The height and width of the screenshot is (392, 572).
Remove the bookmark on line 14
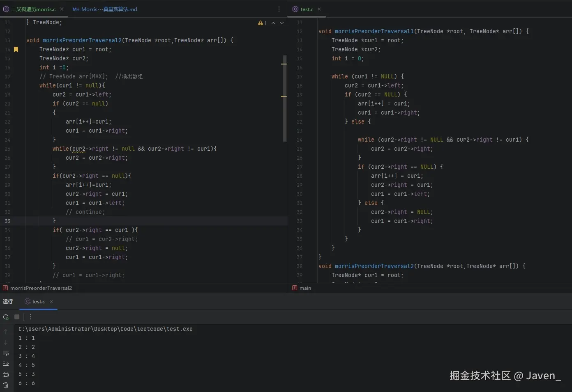click(16, 49)
